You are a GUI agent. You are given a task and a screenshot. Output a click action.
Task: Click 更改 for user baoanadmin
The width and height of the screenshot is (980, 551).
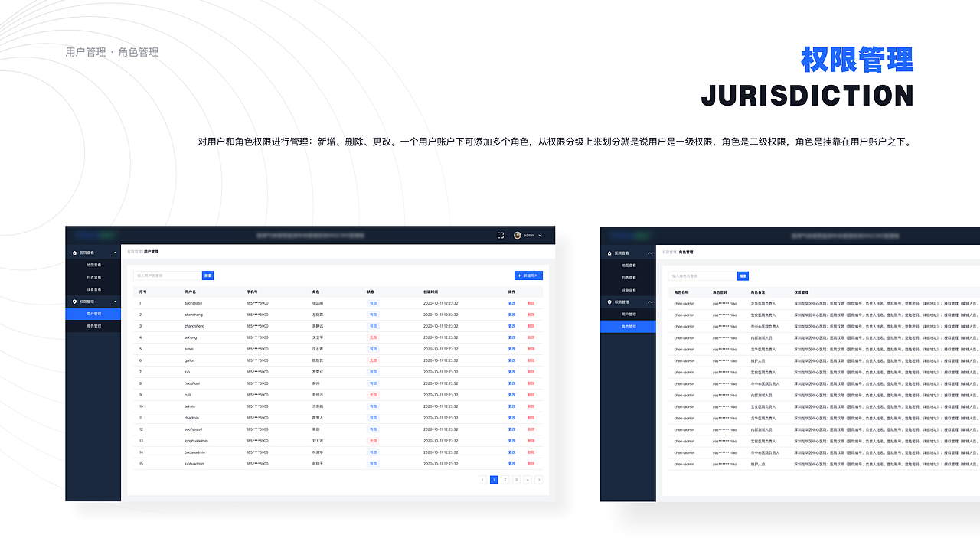[511, 452]
